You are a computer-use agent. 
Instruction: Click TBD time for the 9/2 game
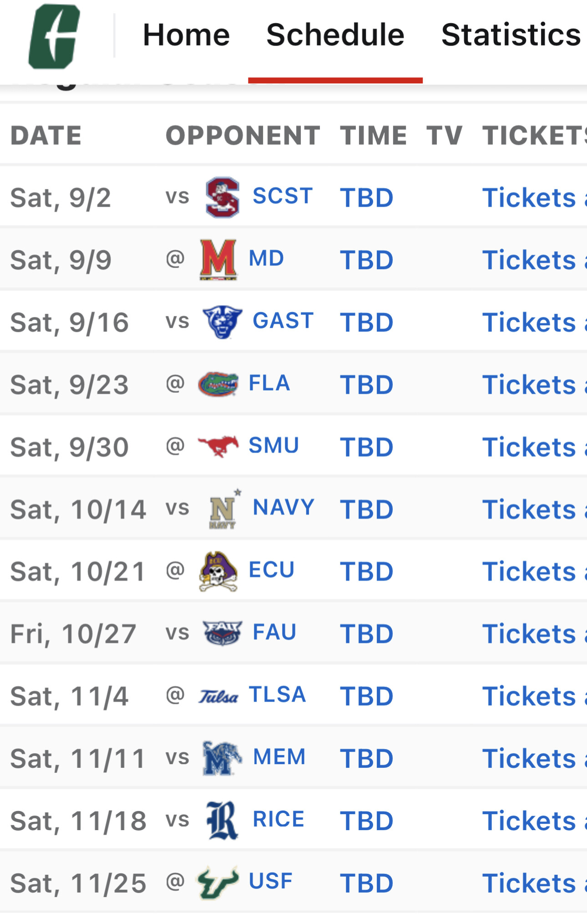pos(366,198)
